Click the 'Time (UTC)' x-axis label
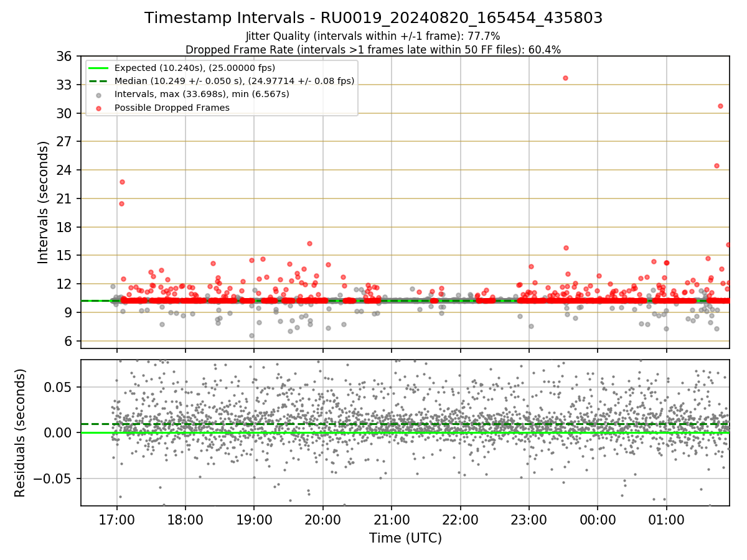Screen dimensions: 747x560 (x=405, y=538)
